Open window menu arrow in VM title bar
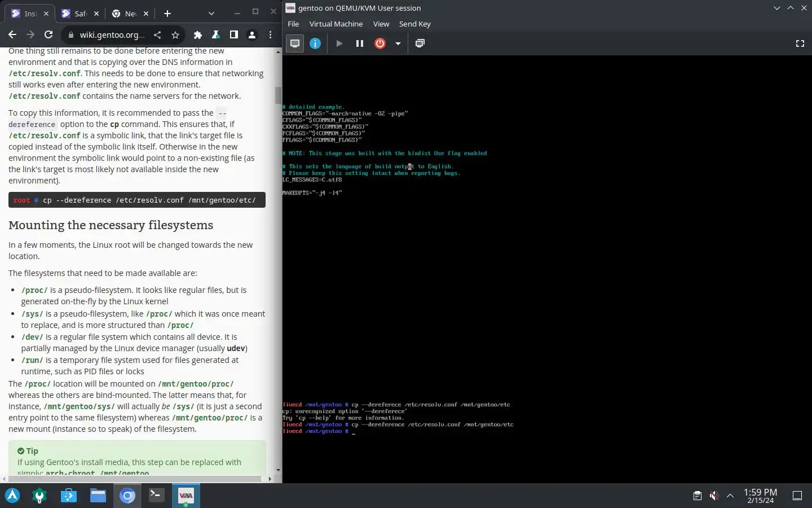812x508 pixels. (776, 8)
